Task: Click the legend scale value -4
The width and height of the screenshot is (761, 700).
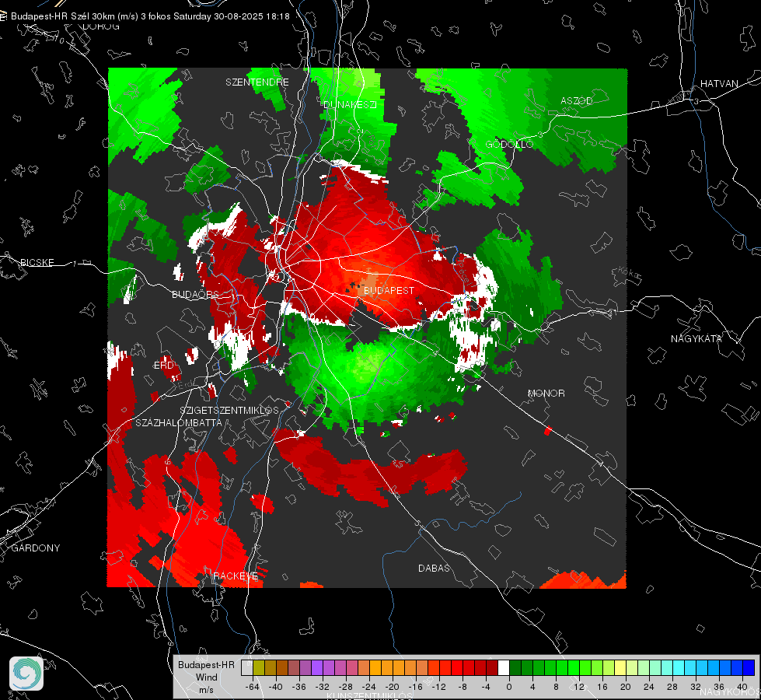Action: pyautogui.click(x=486, y=687)
